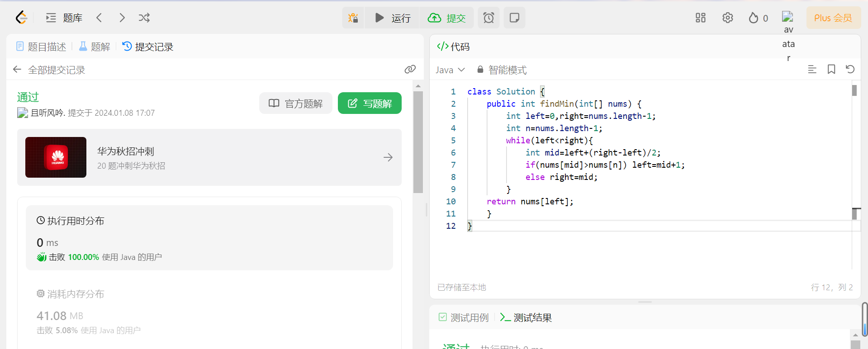Image resolution: width=868 pixels, height=349 pixels.
Task: Click the 代码 code panel tab
Action: coord(453,47)
